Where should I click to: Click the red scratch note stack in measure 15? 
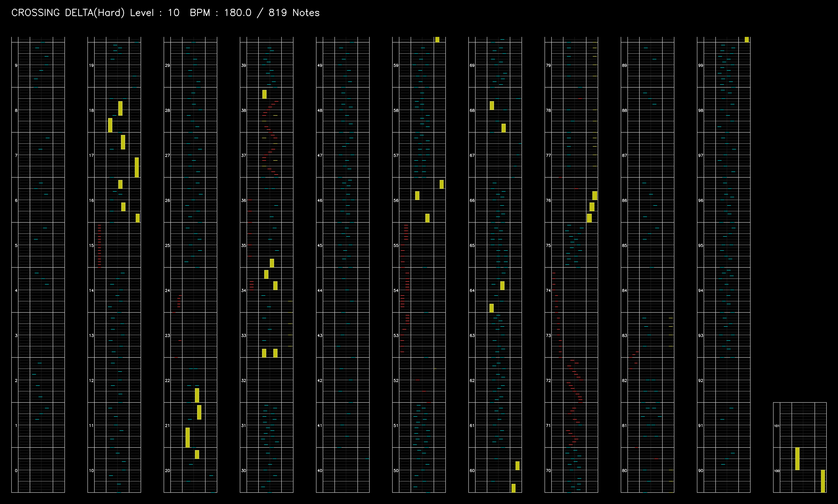click(x=99, y=246)
